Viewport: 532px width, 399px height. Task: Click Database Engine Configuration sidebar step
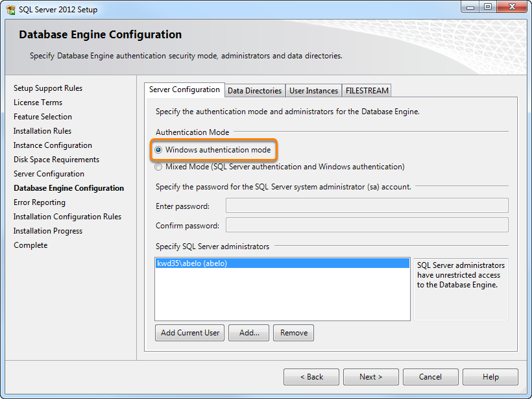(69, 188)
